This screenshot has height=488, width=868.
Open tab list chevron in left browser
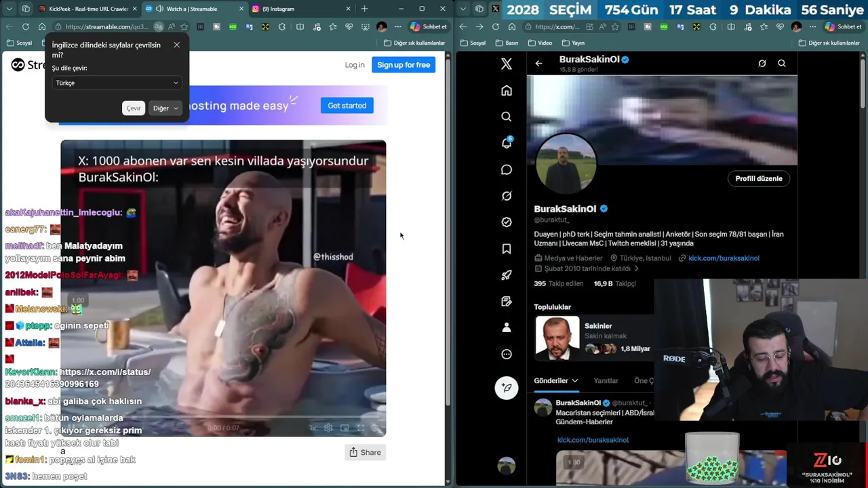click(8, 9)
